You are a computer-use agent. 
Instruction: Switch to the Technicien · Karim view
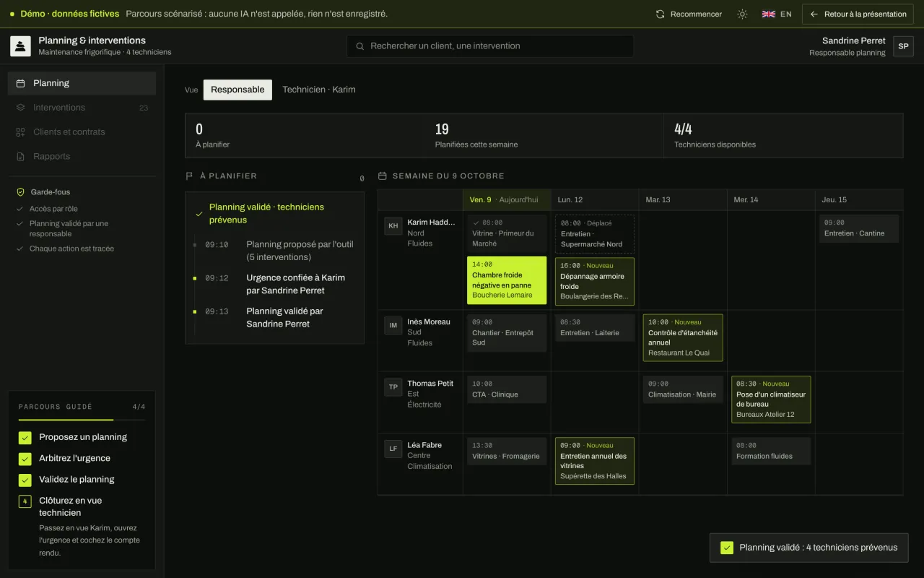pos(319,90)
